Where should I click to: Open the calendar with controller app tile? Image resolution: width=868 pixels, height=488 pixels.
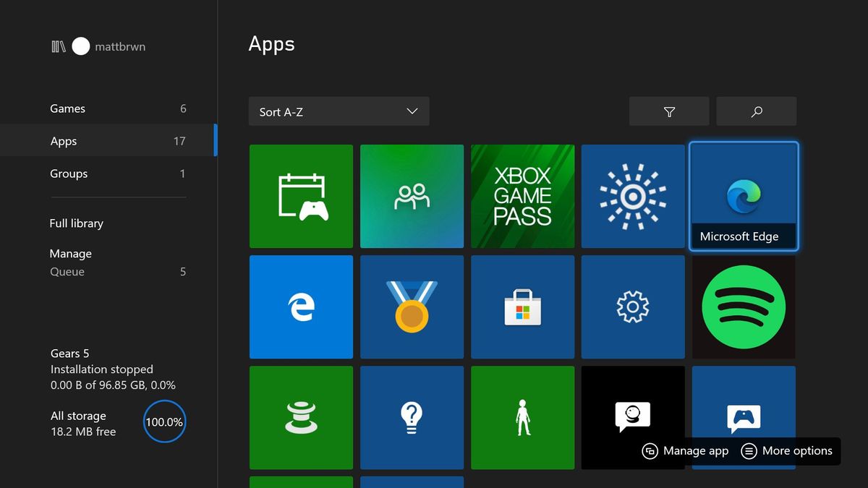pos(301,196)
